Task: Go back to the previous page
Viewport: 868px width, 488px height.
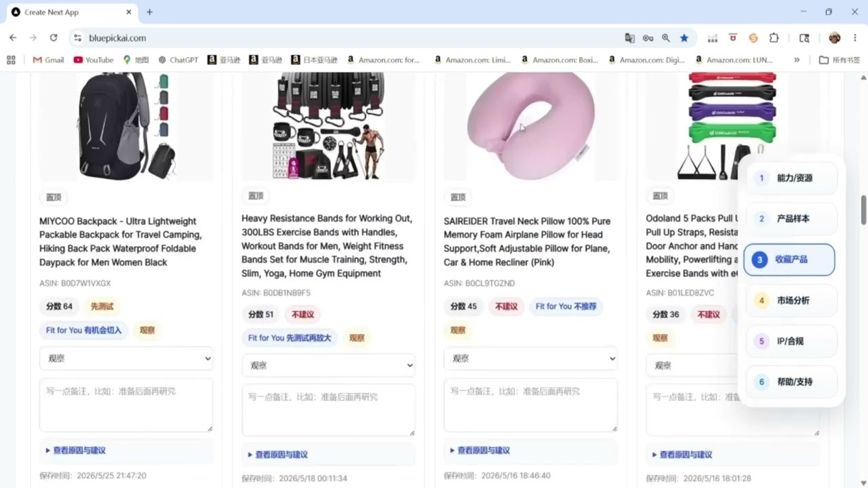Action: pyautogui.click(x=13, y=38)
